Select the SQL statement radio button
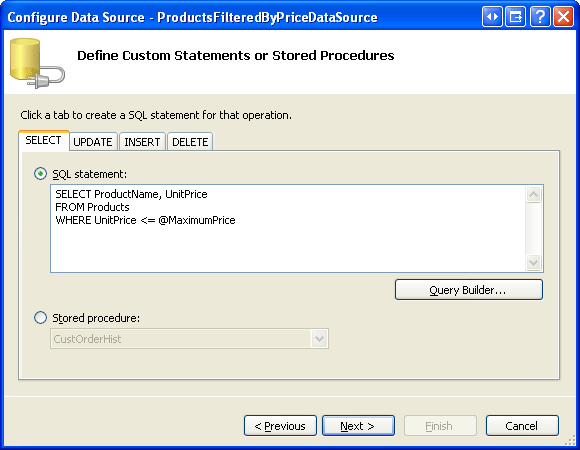This screenshot has height=450, width=580. pos(40,174)
